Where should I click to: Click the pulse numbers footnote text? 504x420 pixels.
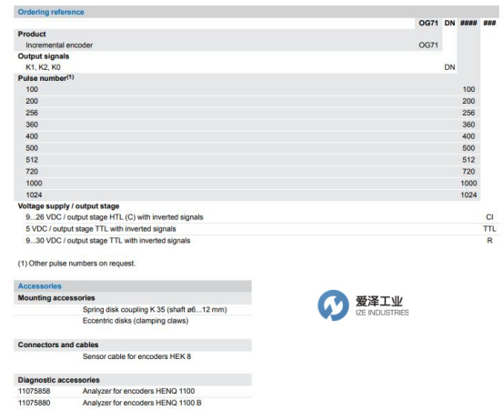[x=76, y=264]
